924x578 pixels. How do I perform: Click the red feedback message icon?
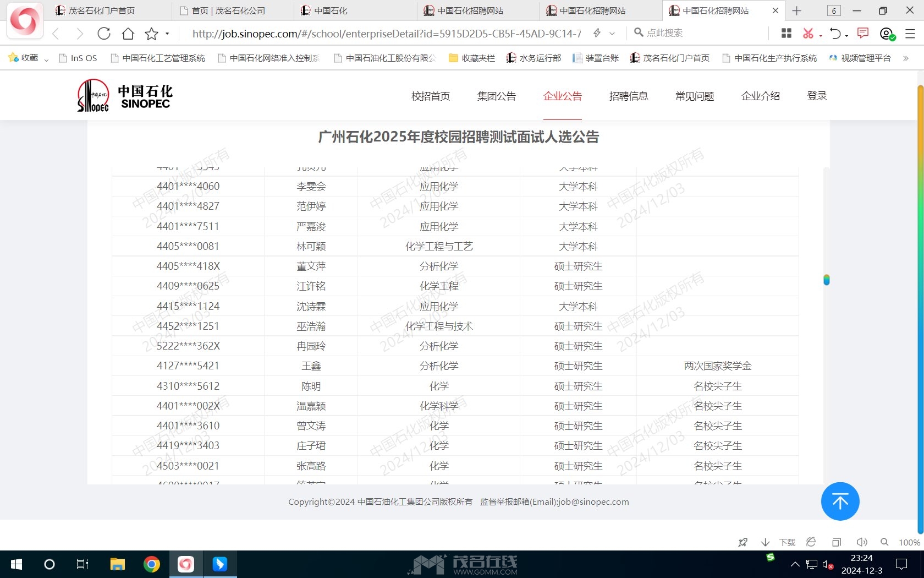[x=863, y=33]
